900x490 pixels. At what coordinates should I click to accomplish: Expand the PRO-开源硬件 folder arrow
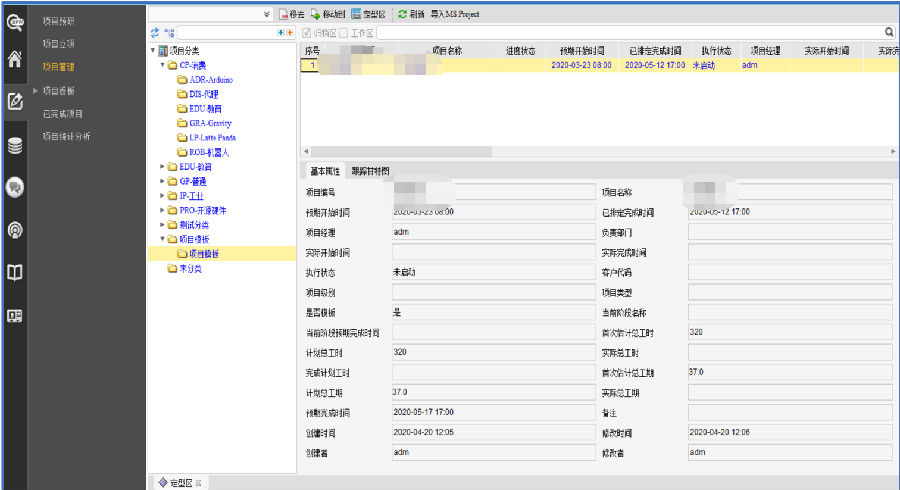coord(163,211)
